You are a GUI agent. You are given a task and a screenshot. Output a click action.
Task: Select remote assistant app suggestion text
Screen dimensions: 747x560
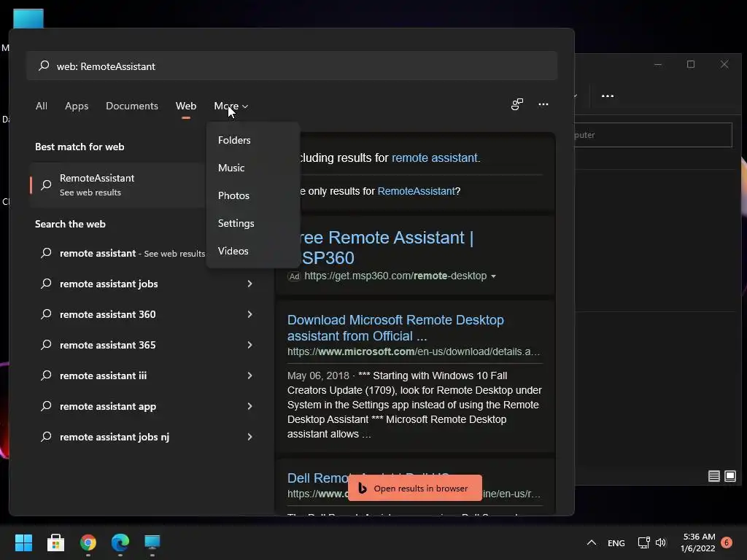click(x=108, y=406)
